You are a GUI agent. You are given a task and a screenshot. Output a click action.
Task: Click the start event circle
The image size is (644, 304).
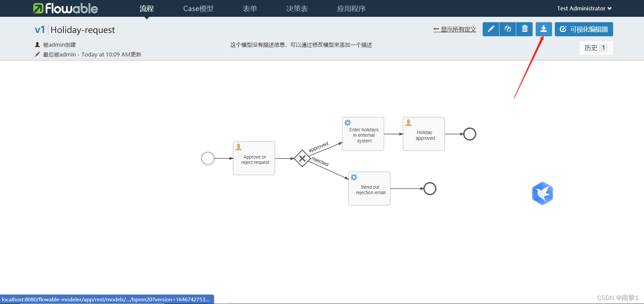(208, 158)
